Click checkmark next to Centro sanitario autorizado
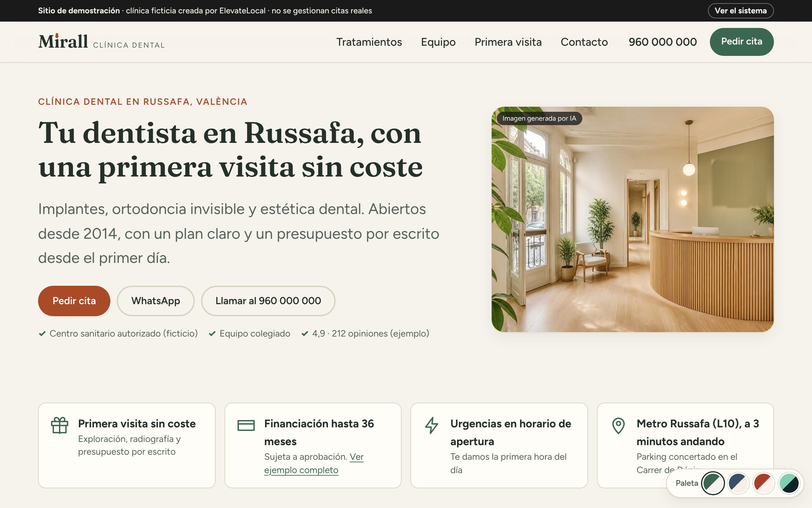The width and height of the screenshot is (812, 508). [x=42, y=334]
